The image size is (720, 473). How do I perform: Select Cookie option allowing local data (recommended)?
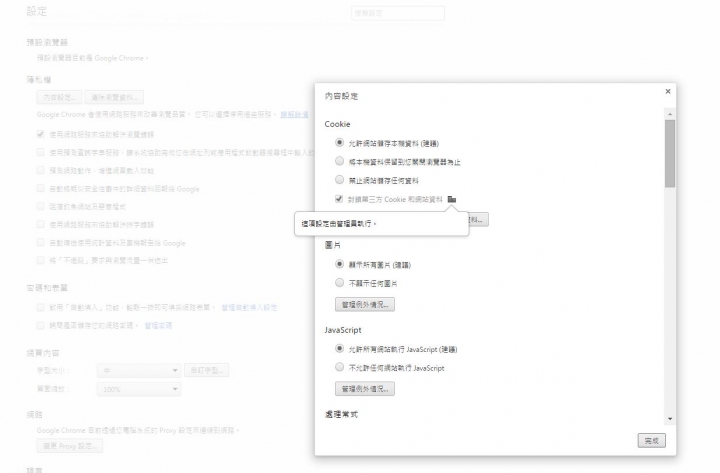click(x=339, y=142)
